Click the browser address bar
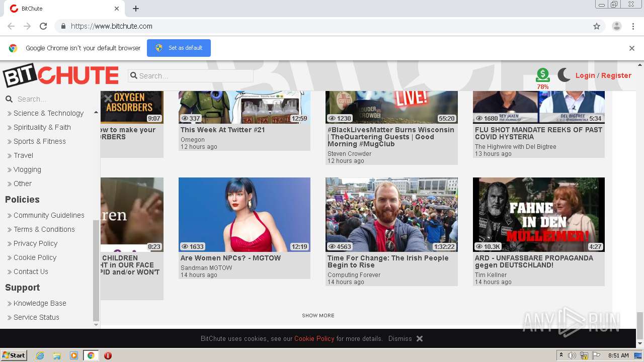Viewport: 644px width, 362px height. click(x=322, y=26)
